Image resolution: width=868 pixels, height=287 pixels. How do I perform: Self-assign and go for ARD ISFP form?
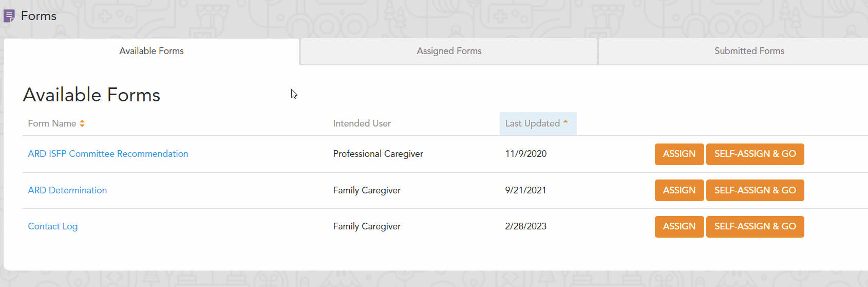coord(754,154)
